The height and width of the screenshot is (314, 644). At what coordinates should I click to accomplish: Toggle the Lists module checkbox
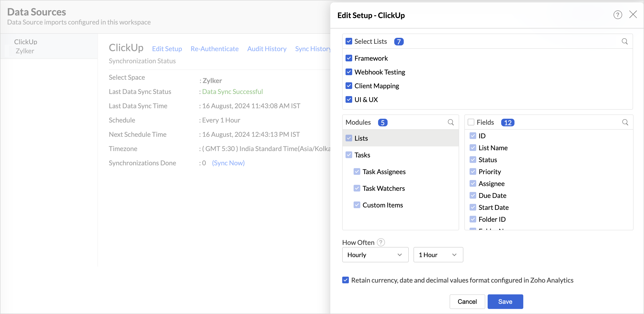pos(349,138)
